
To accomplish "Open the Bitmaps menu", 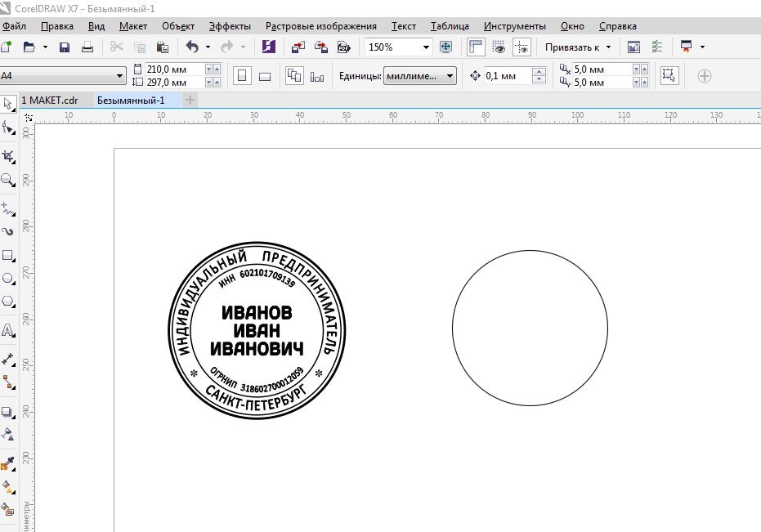I will tap(320, 26).
